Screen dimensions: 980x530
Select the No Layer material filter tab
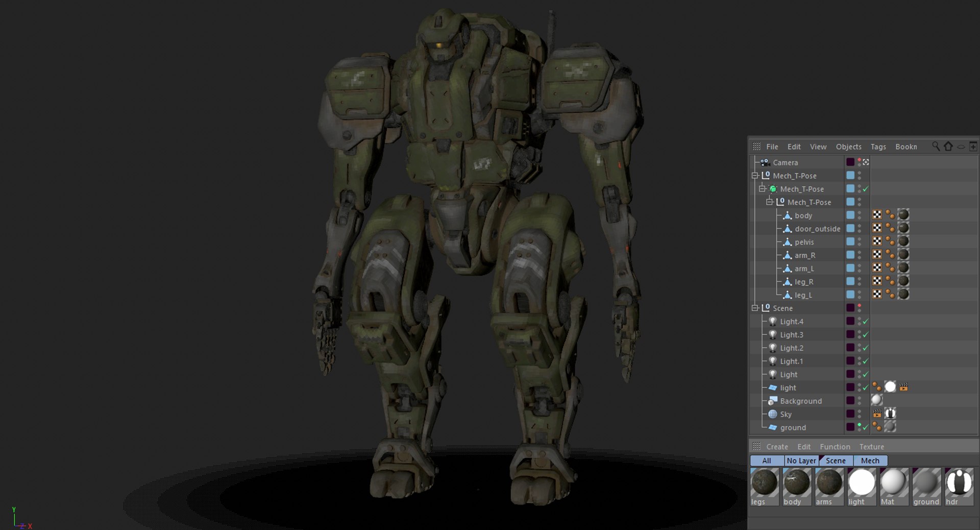click(x=801, y=461)
